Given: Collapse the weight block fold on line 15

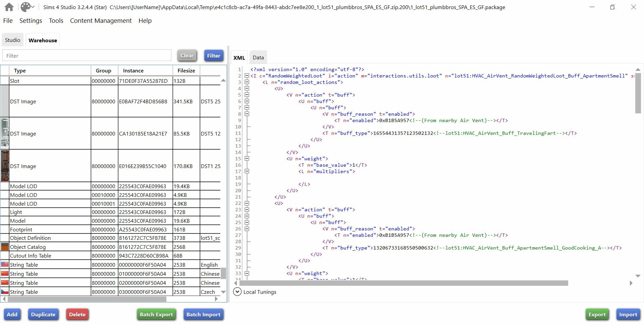Looking at the screenshot, I should pyautogui.click(x=247, y=159).
